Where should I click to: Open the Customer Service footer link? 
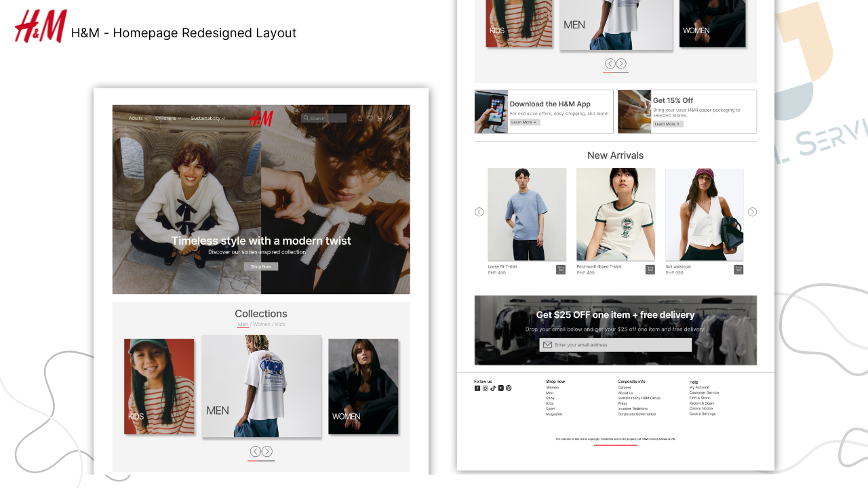[x=705, y=393]
